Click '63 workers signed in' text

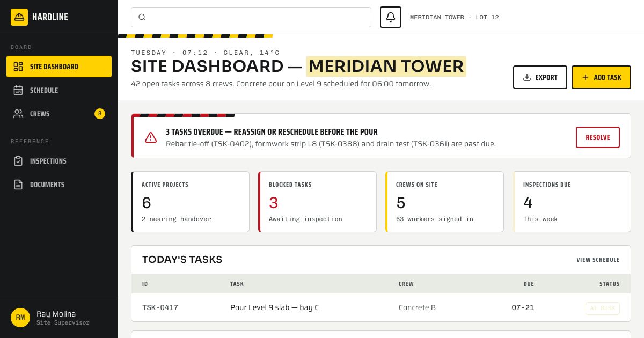[435, 219]
